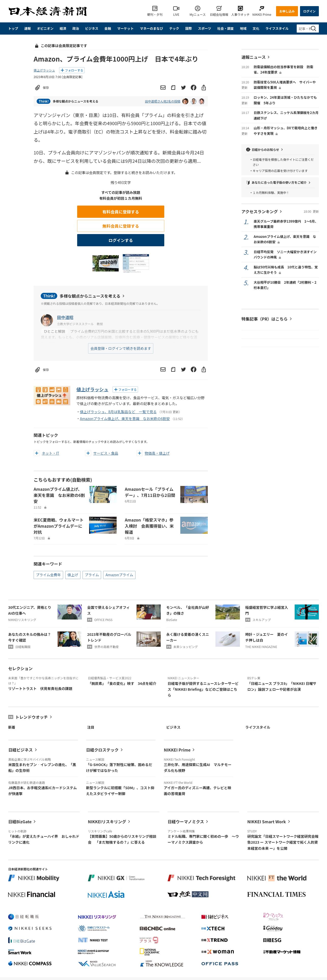Follow 値上げラッシュ in the topic box
Viewport: 327px width, 980px height.
point(125,390)
